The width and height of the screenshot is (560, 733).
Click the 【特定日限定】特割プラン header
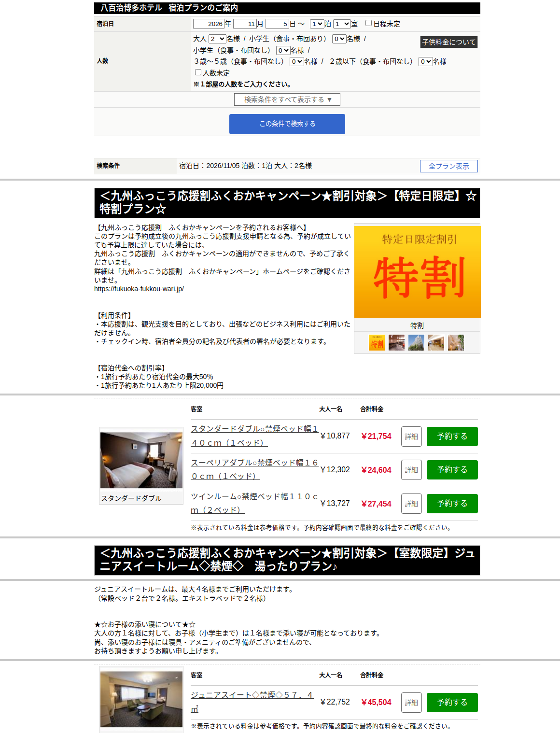point(287,203)
